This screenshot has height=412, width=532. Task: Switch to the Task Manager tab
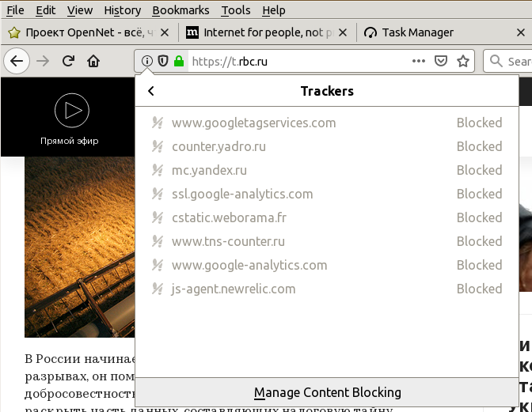(444, 32)
